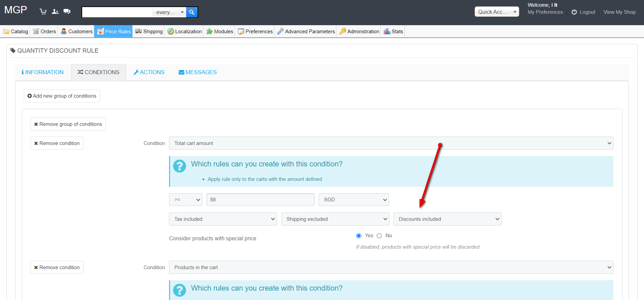Click the Localization globe icon
The image size is (644, 300).
171,32
